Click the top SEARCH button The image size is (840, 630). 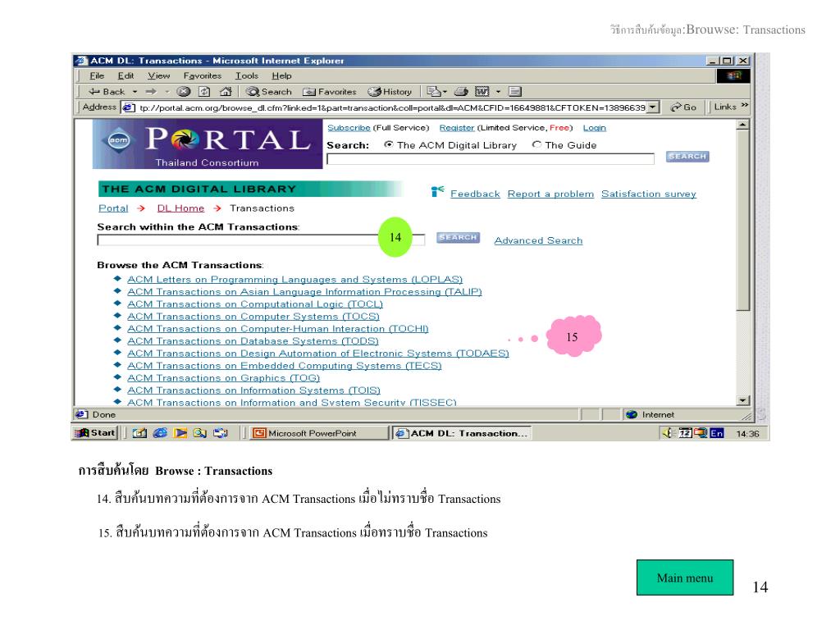pyautogui.click(x=687, y=157)
